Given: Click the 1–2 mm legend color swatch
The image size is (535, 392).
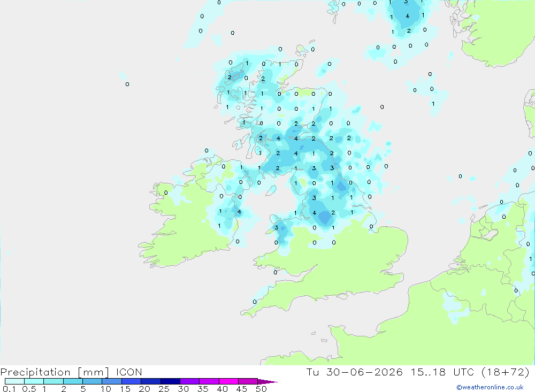Looking at the screenshot, I should point(53,381).
